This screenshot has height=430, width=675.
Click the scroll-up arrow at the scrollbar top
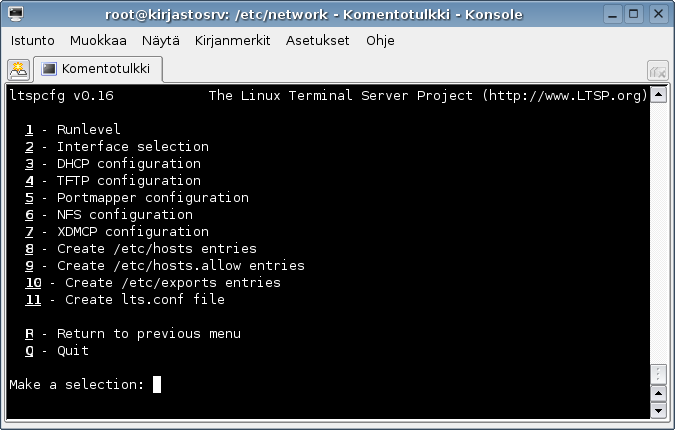pos(658,95)
